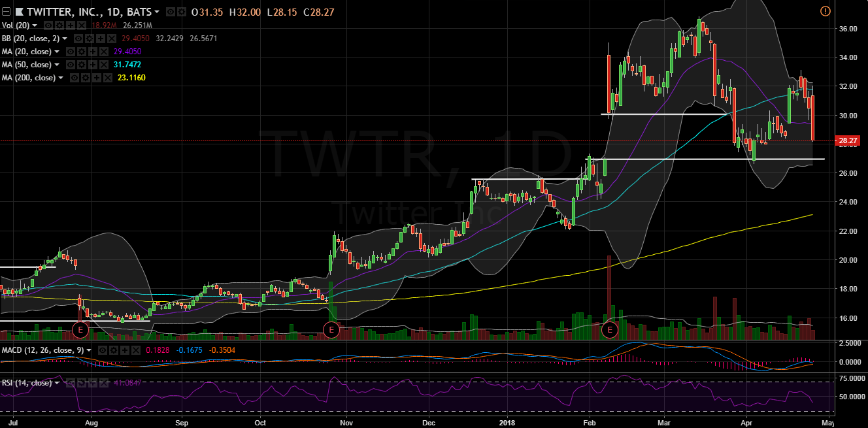868x428 pixels.
Task: Toggle visibility of Bollinger Bands indicator
Action: pyautogui.click(x=78, y=39)
